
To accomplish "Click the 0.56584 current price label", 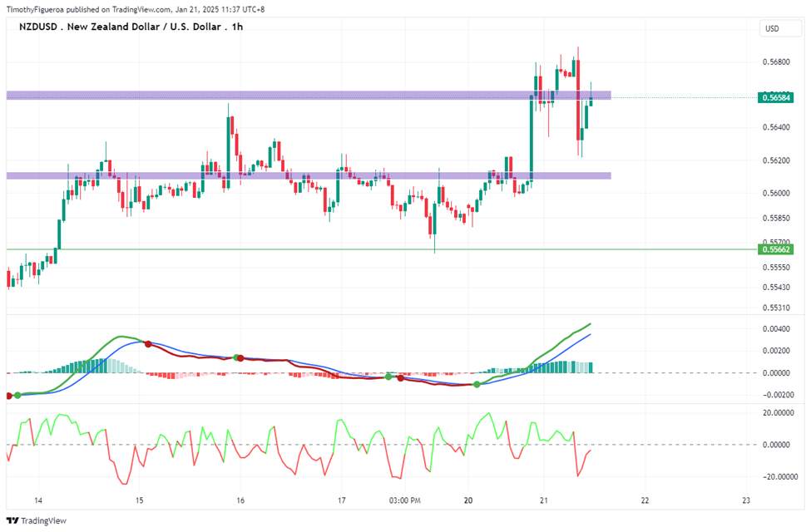I will (775, 97).
